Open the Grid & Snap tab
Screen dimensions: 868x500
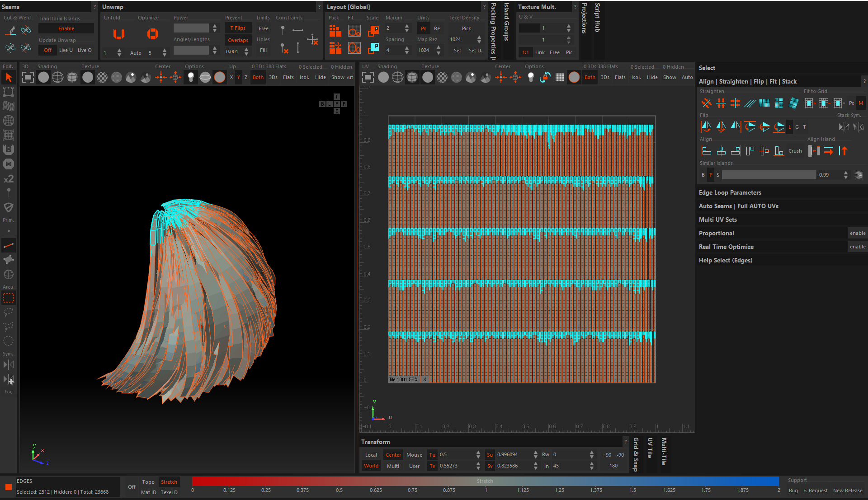tap(636, 454)
